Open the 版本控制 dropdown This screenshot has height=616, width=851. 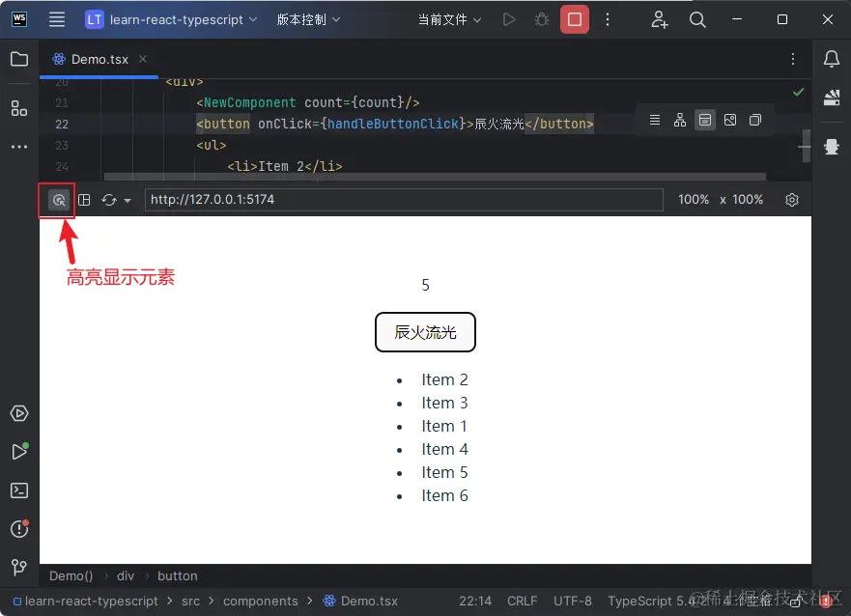308,19
